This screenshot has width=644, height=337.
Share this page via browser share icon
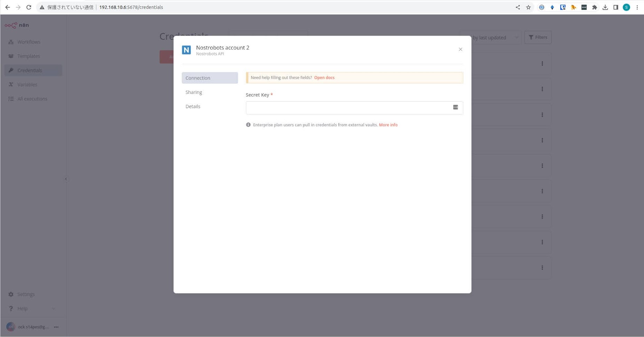click(x=518, y=7)
